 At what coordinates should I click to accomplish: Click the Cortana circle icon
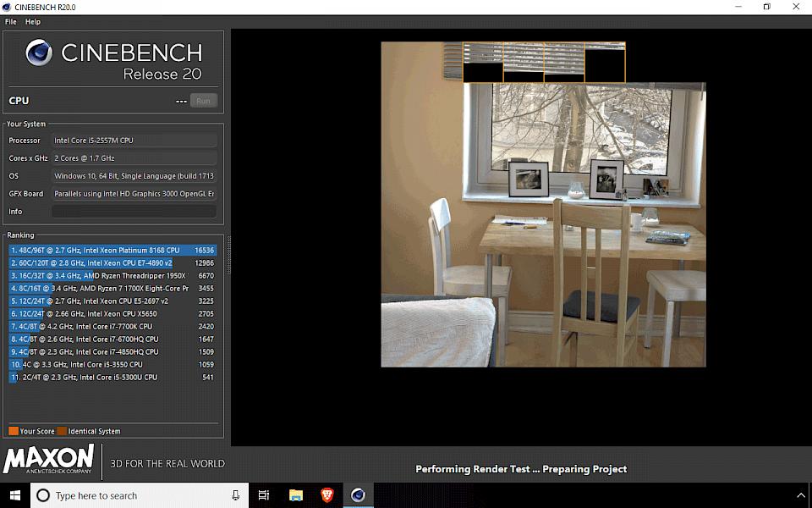pos(43,495)
